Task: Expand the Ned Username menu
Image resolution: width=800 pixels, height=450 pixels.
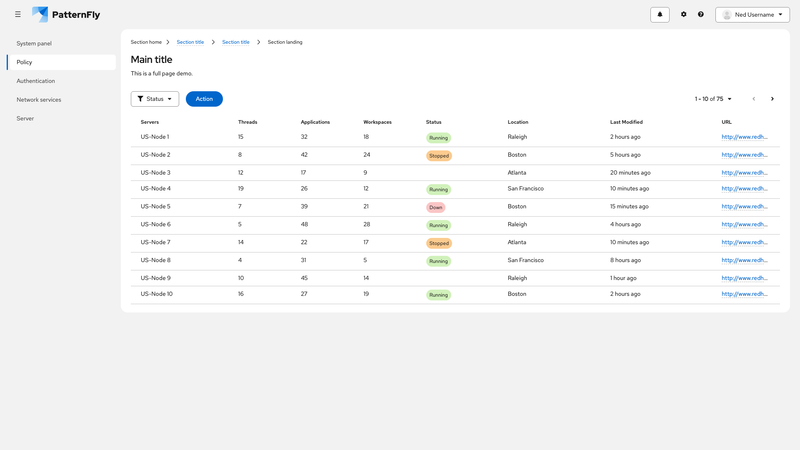Action: click(752, 15)
